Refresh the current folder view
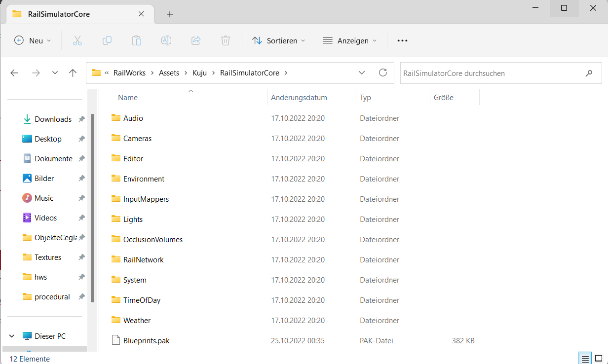Screen dimensions: 608x364 (x=383, y=73)
